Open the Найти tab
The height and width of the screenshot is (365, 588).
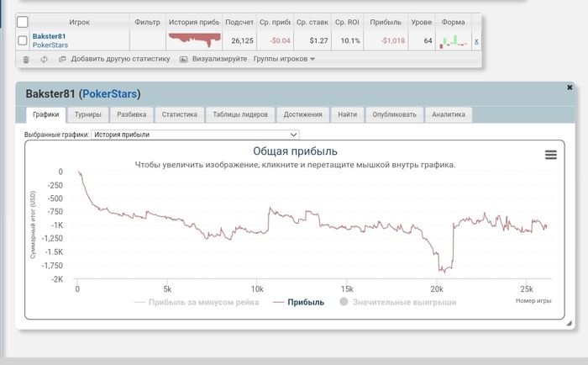click(x=347, y=114)
